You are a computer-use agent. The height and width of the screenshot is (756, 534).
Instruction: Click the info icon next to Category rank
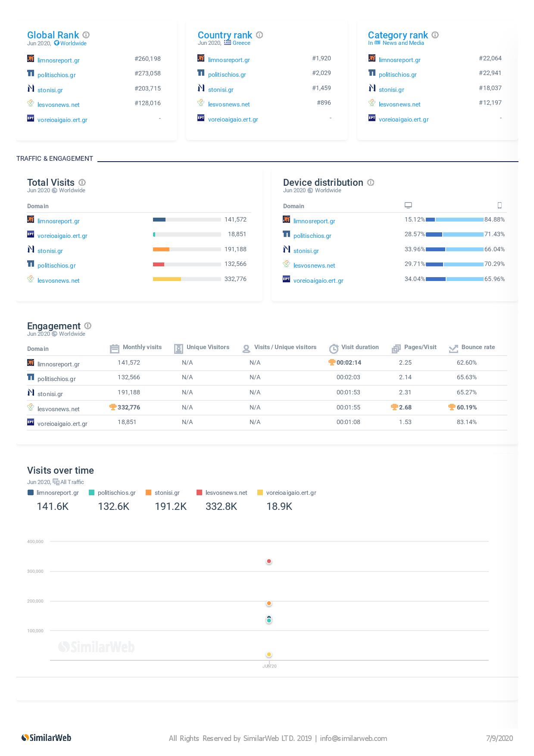(x=435, y=35)
